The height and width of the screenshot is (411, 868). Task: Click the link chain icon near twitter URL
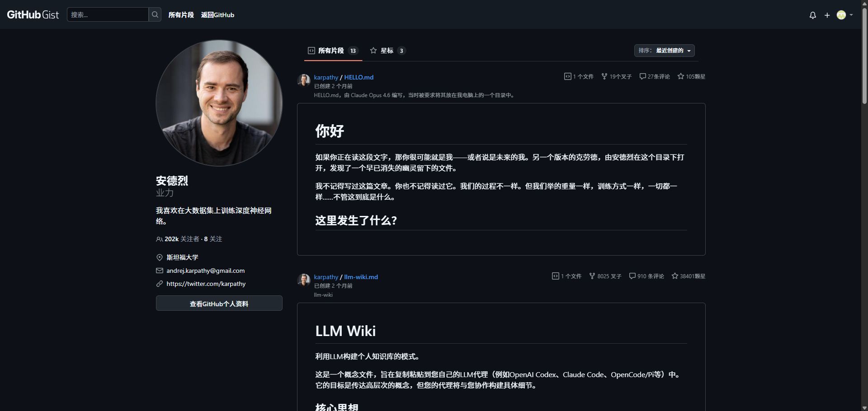tap(160, 284)
